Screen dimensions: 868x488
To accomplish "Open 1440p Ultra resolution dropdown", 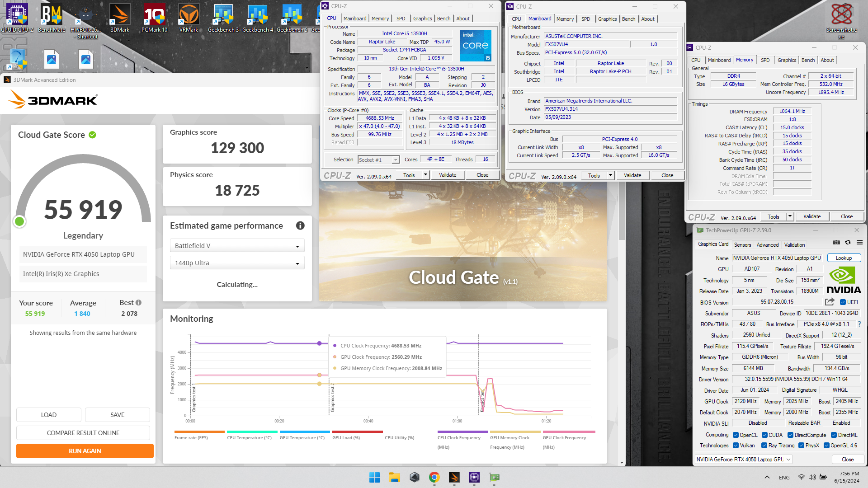I will pos(237,263).
